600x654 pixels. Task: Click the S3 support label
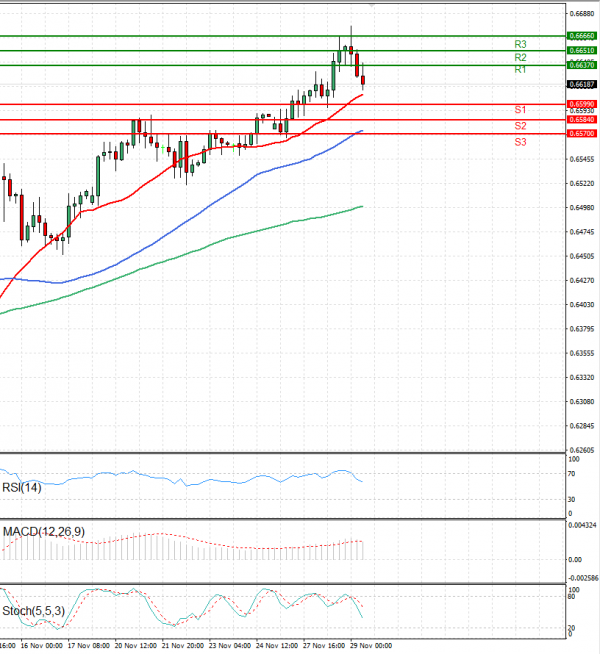520,142
